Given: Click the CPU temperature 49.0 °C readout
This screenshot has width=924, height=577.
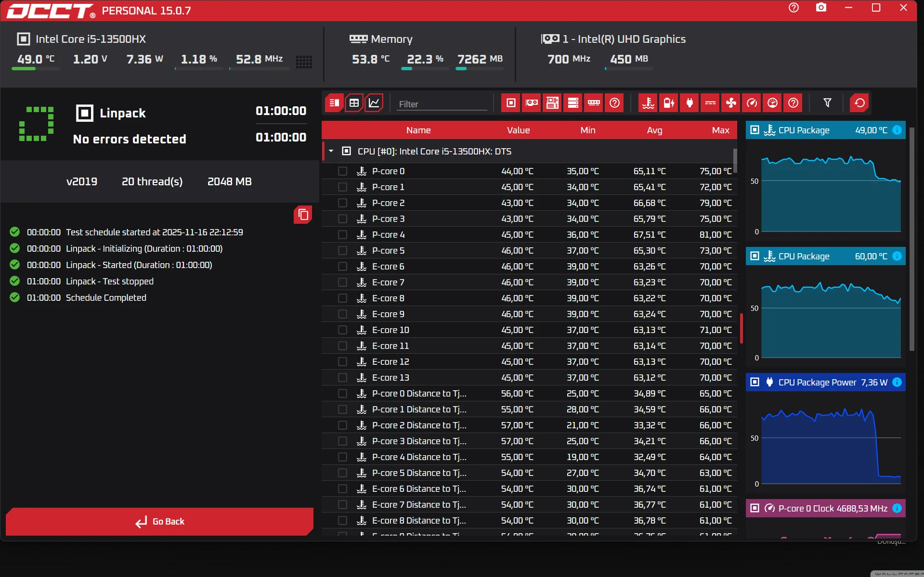Looking at the screenshot, I should click(36, 59).
